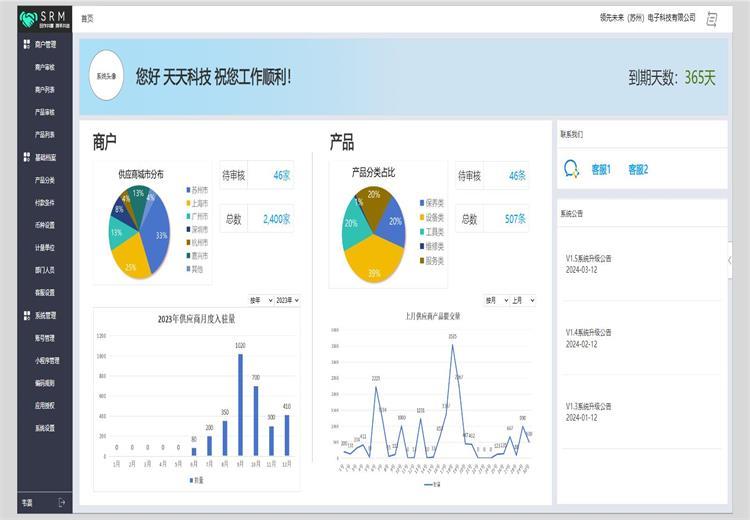Open the 2023年 year dropdown

pos(287,300)
